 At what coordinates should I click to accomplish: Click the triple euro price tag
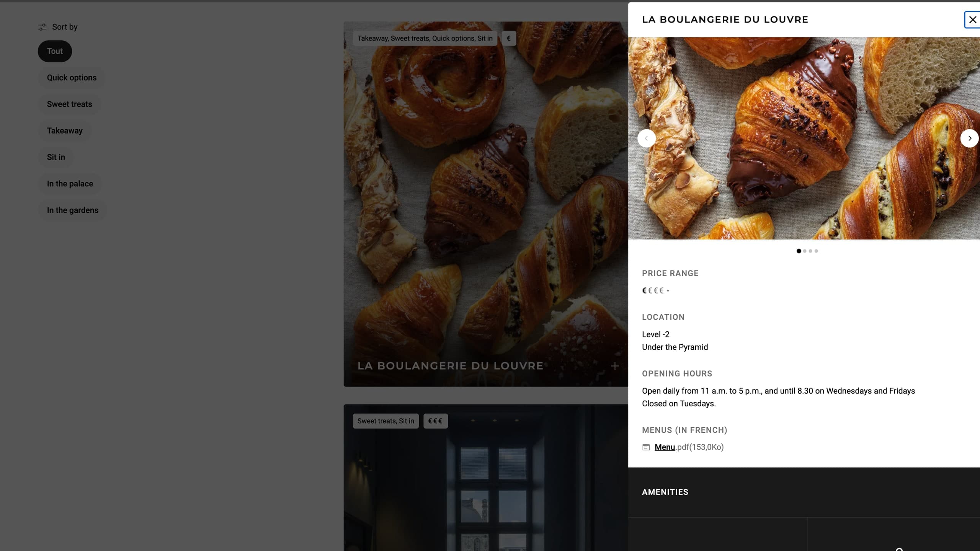pos(435,421)
